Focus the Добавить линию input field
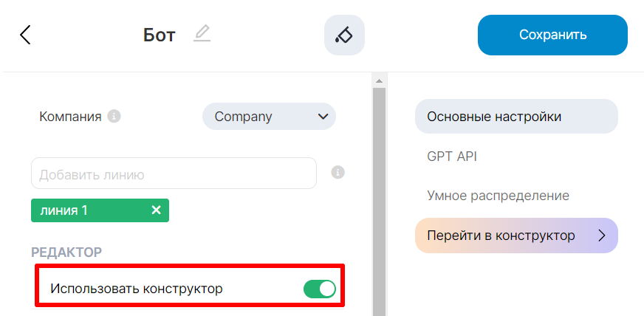The image size is (644, 316). click(174, 174)
